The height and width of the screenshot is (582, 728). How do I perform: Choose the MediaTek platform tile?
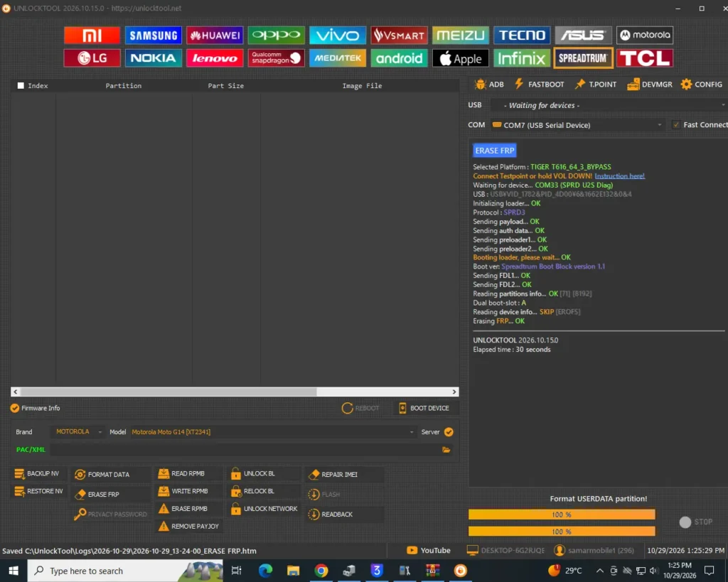pyautogui.click(x=338, y=58)
